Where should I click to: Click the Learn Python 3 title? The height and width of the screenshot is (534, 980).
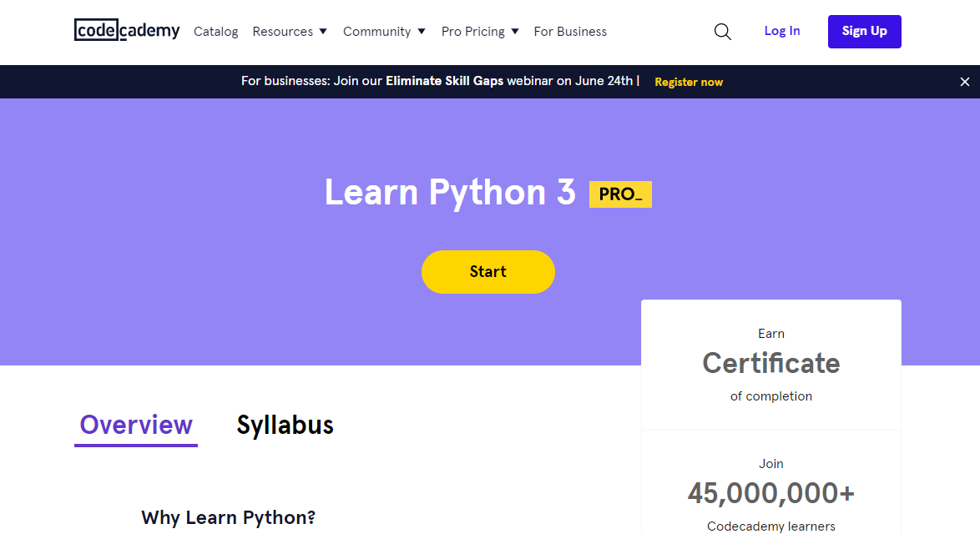click(x=450, y=193)
